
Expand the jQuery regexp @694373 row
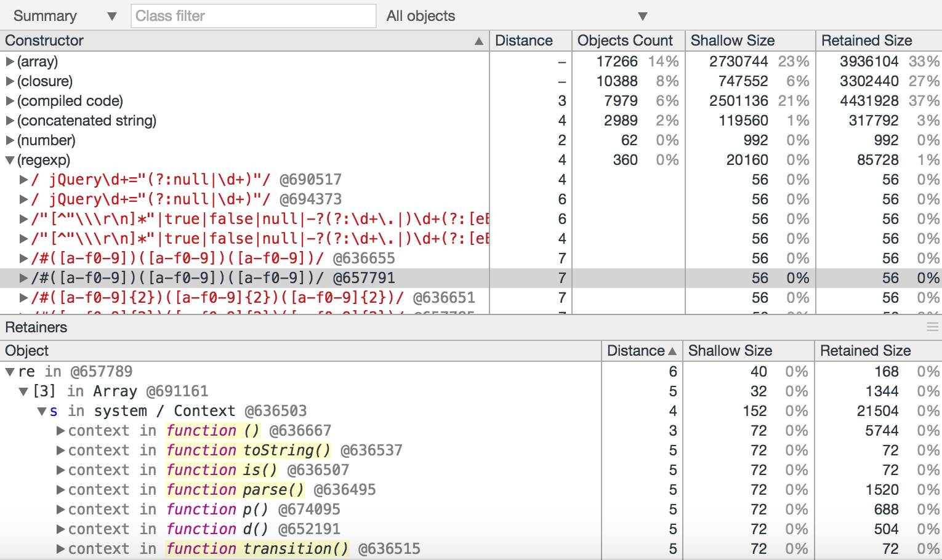click(23, 199)
